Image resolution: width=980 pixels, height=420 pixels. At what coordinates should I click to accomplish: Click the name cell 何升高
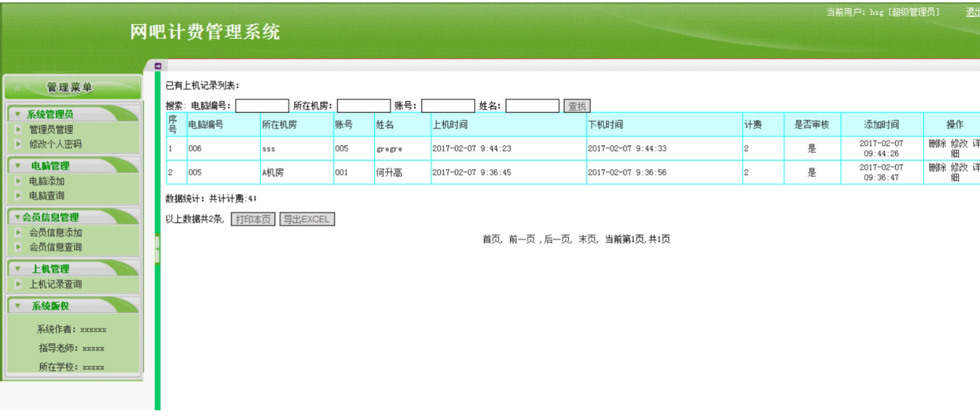[403, 172]
